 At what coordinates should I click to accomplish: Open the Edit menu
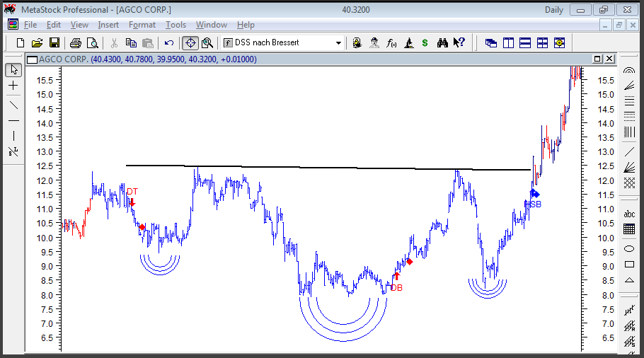tap(53, 25)
